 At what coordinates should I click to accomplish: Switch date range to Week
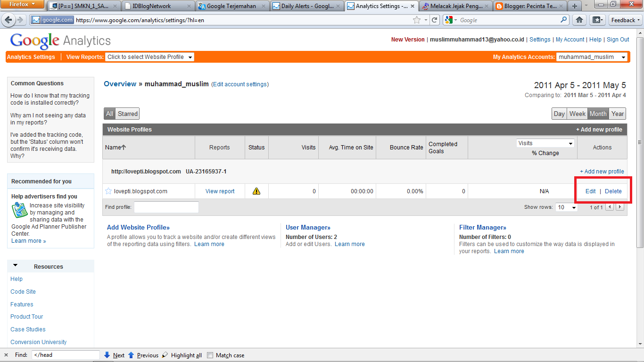pos(577,114)
